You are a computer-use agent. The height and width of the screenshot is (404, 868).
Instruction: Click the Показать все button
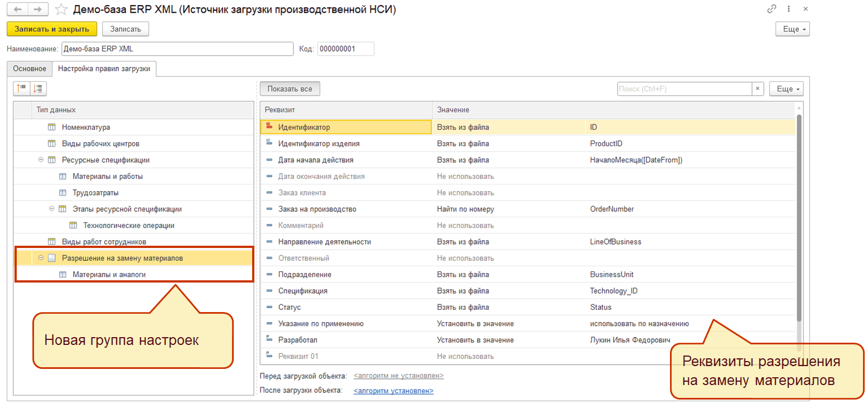[x=290, y=89]
